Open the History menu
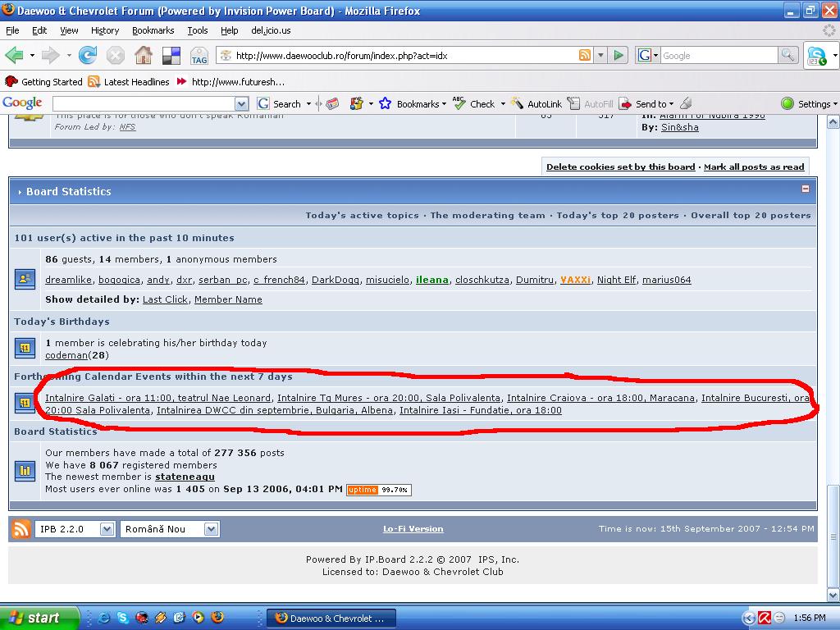This screenshot has width=840, height=630. 105,30
